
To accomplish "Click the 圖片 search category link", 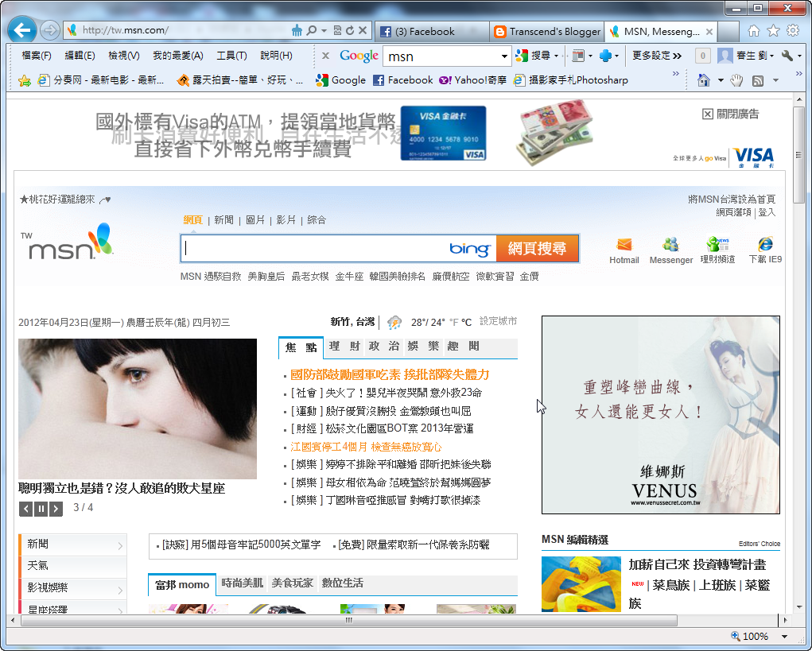I will pos(254,220).
